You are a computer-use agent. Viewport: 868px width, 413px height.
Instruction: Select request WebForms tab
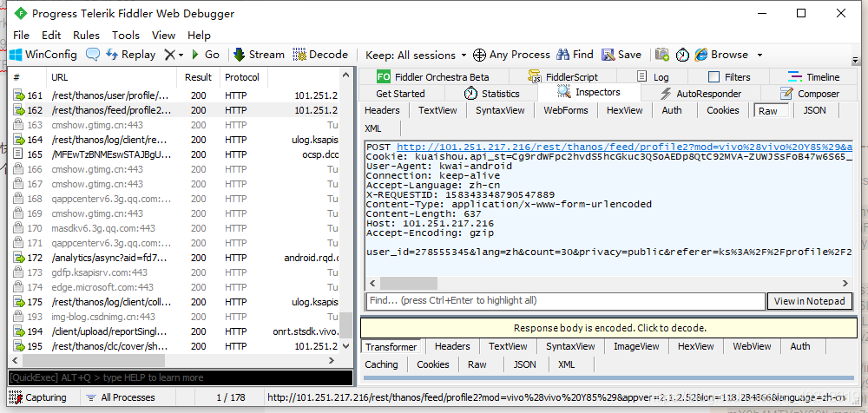click(x=566, y=110)
